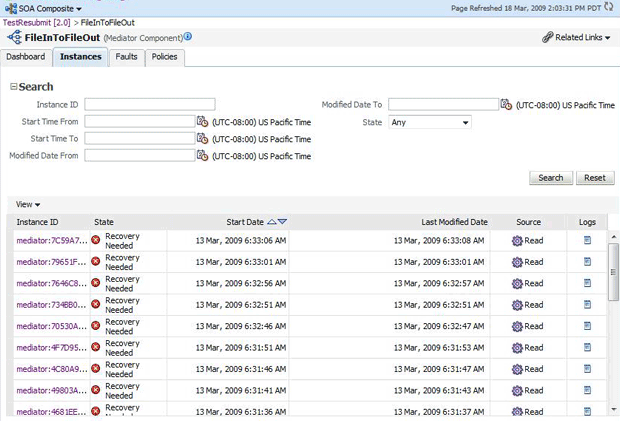Open the Modified Date From calendar picker
Image resolution: width=620 pixels, height=421 pixels.
202,155
